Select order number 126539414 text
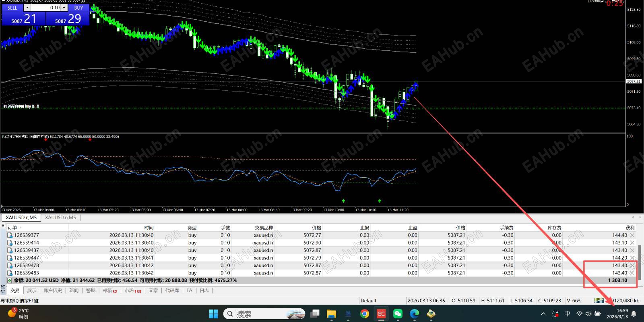The image size is (644, 322). 27,243
